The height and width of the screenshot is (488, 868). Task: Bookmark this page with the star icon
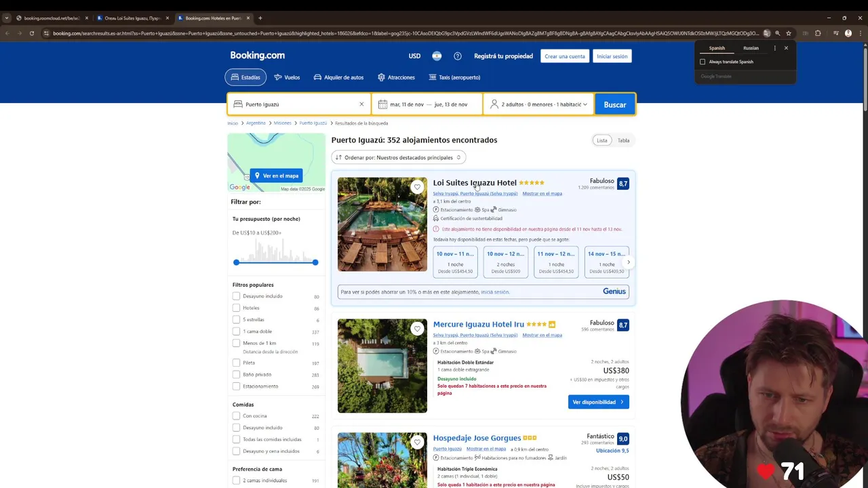click(789, 33)
